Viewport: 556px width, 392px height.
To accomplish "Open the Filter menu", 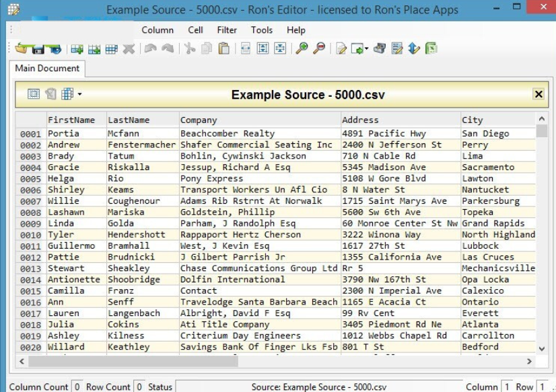I will point(227,30).
